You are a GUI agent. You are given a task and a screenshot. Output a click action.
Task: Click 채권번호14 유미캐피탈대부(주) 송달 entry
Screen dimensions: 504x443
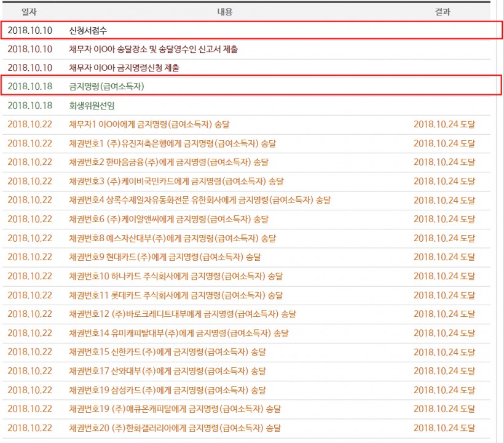coord(179,333)
